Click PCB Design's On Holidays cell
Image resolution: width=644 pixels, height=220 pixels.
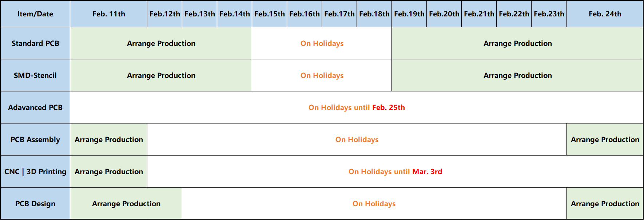click(x=374, y=204)
